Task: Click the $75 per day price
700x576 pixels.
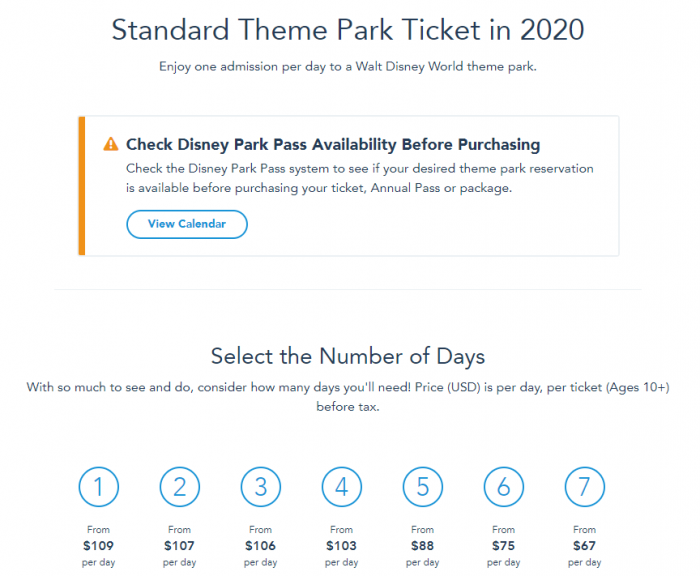Action: pyautogui.click(x=504, y=546)
